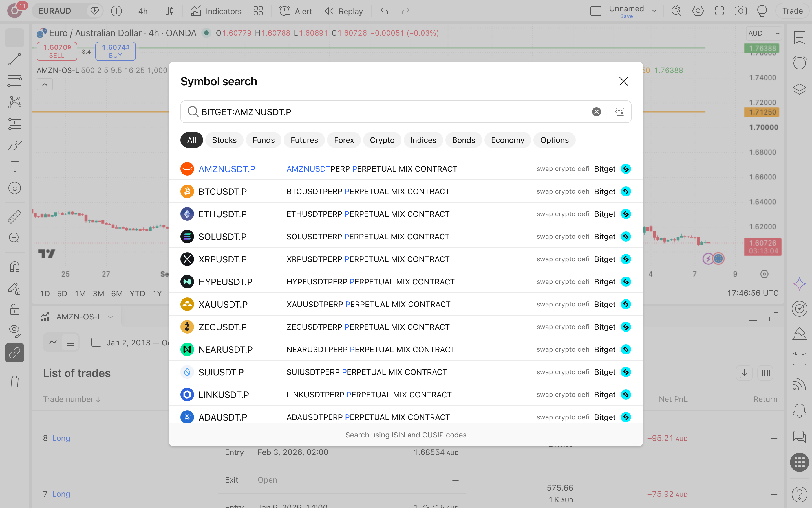Start bar Replay mode

344,11
